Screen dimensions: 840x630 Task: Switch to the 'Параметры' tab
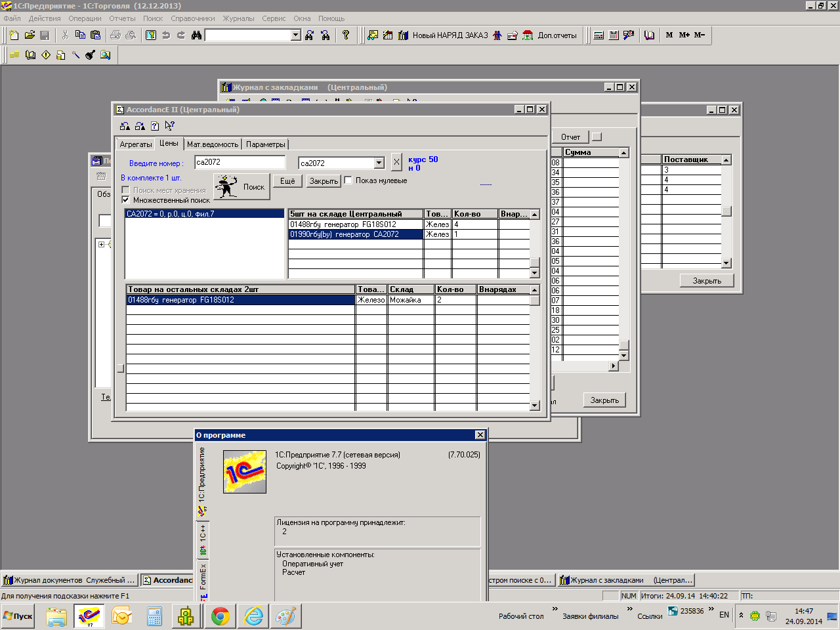pos(265,144)
